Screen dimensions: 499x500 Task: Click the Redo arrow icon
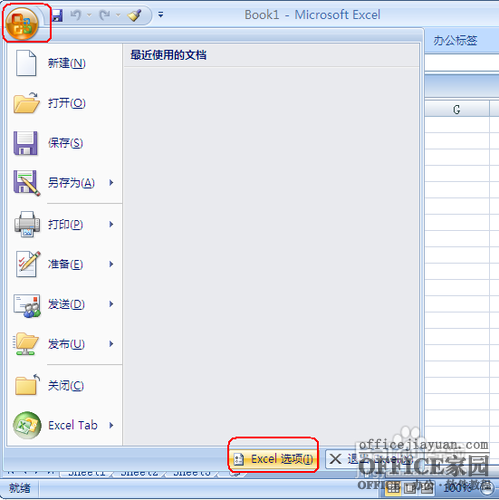pyautogui.click(x=105, y=15)
